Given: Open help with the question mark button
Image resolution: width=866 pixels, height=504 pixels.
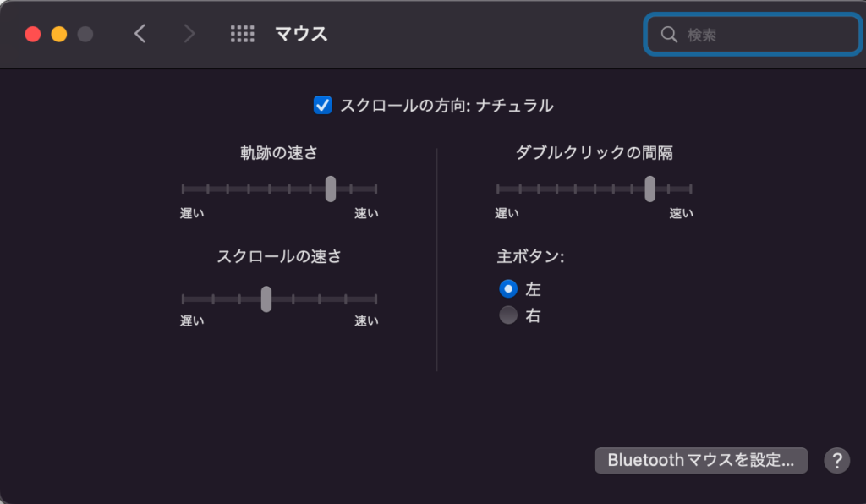Looking at the screenshot, I should [x=836, y=460].
